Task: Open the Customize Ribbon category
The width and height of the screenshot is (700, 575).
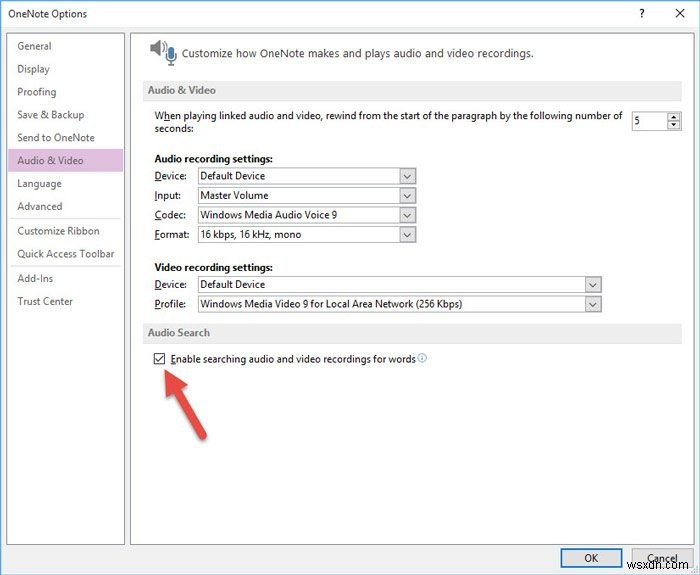Action: [x=65, y=231]
